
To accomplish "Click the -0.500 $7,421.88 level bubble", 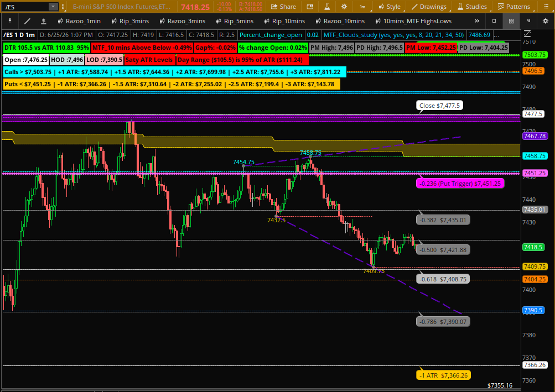I will coord(443,250).
